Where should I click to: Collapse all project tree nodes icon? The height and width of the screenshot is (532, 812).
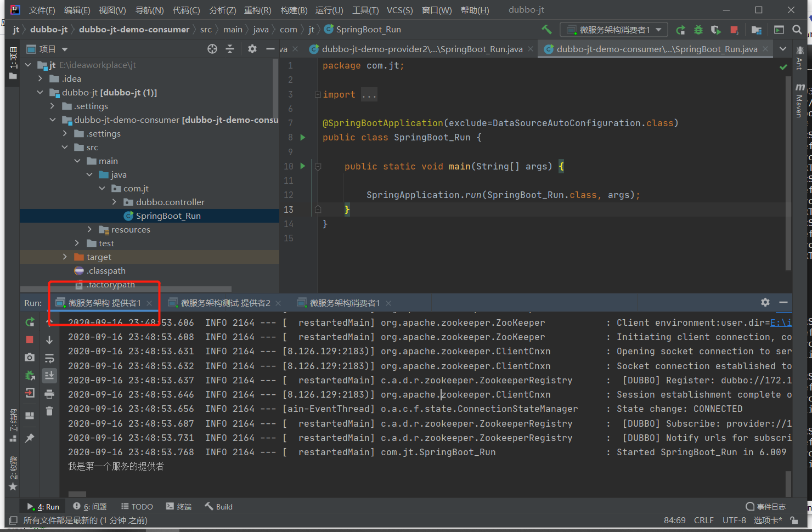(x=230, y=49)
